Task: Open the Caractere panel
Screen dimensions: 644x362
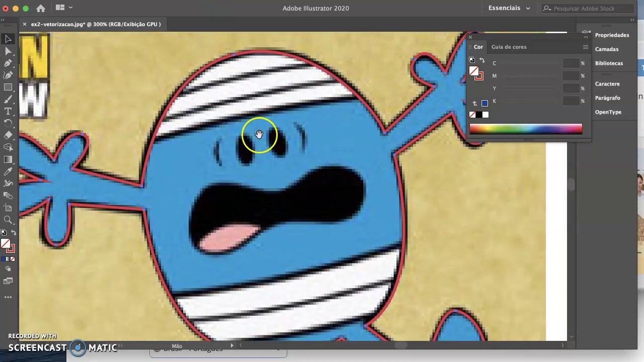Action: point(607,84)
